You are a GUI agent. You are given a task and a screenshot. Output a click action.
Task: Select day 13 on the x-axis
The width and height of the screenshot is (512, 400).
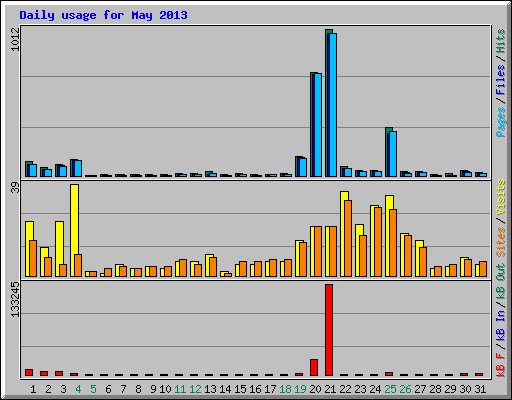210,389
